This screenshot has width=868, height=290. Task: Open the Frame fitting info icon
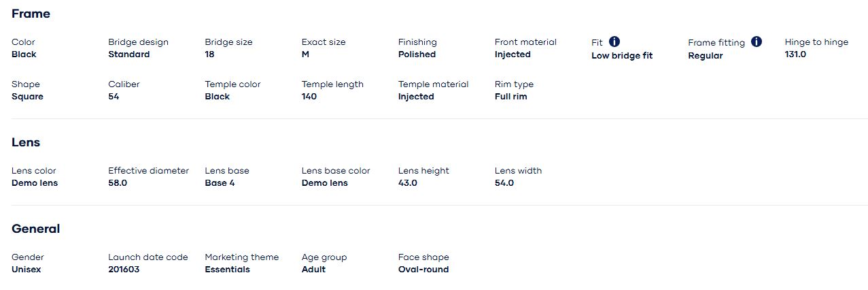pos(757,42)
